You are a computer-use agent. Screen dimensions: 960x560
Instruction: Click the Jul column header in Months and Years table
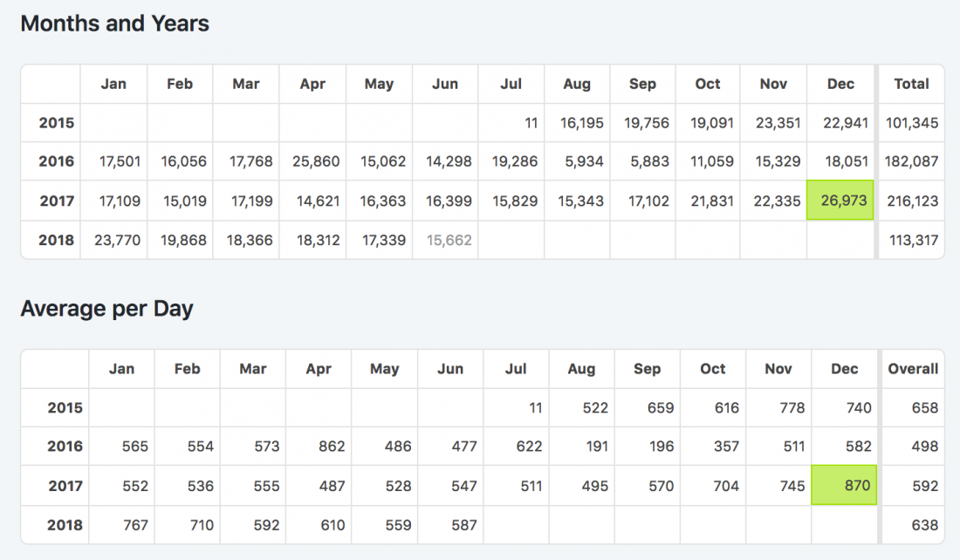[511, 84]
